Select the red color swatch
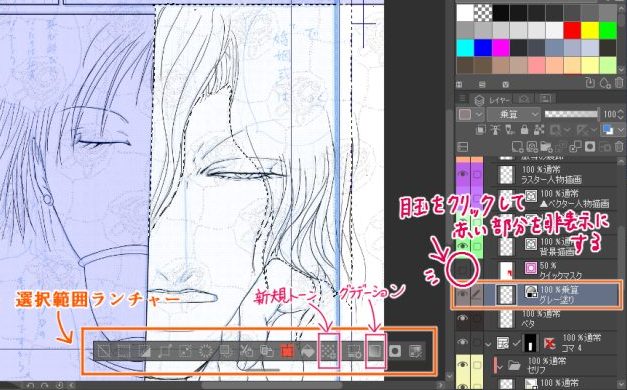 coord(572,31)
